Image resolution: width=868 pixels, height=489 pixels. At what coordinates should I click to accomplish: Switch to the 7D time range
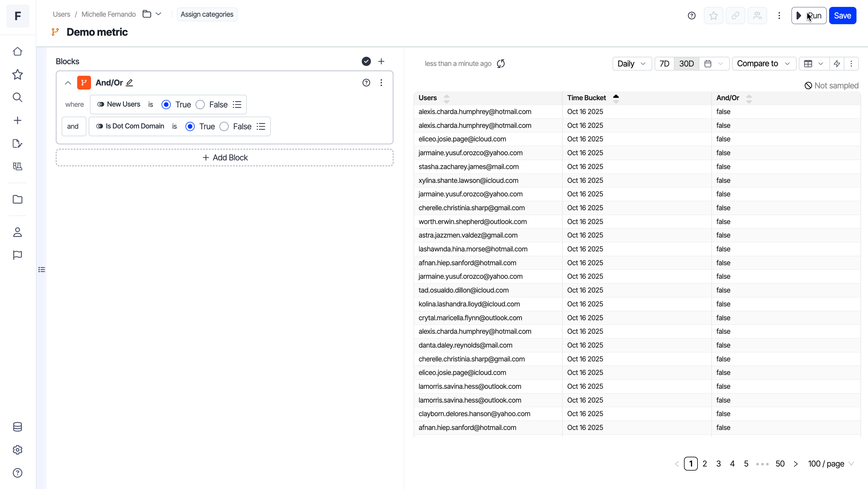pyautogui.click(x=664, y=64)
